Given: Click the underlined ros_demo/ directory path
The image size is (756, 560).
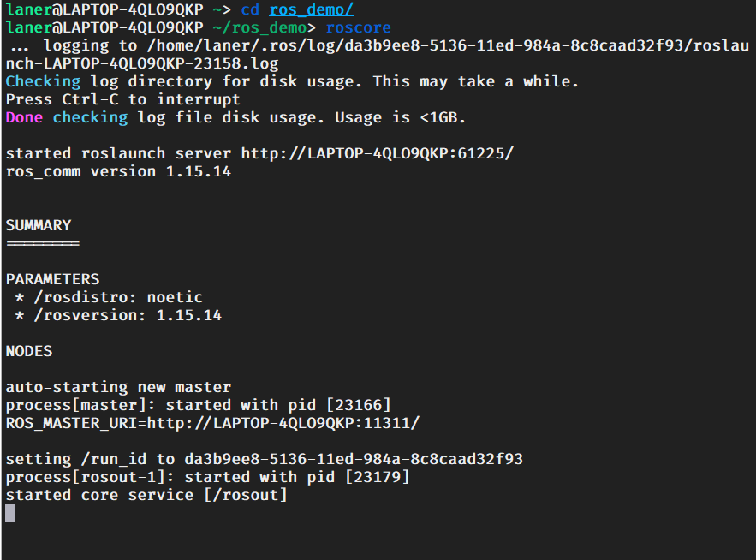Looking at the screenshot, I should [311, 9].
